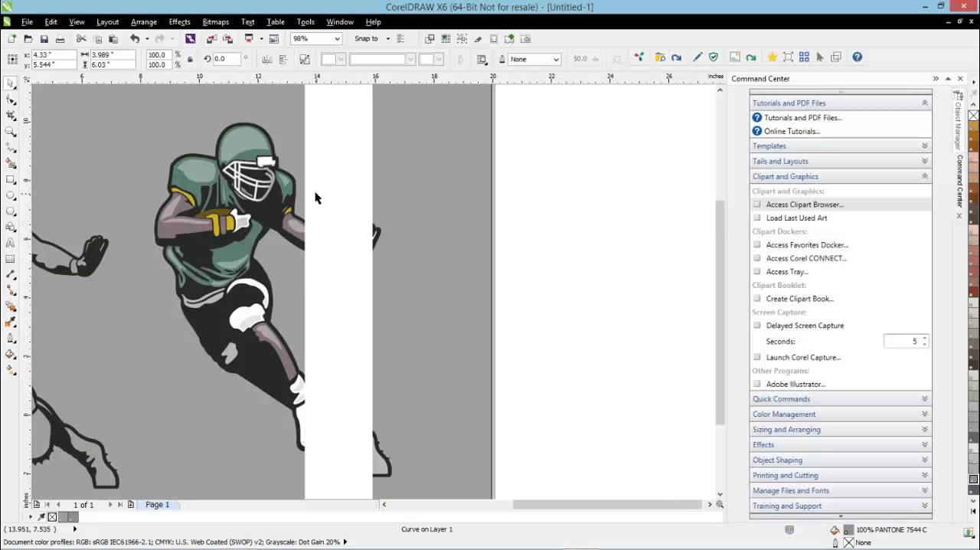This screenshot has height=550, width=980.
Task: Click the Zoom to fit magnifier by scrollbar
Action: point(720,504)
